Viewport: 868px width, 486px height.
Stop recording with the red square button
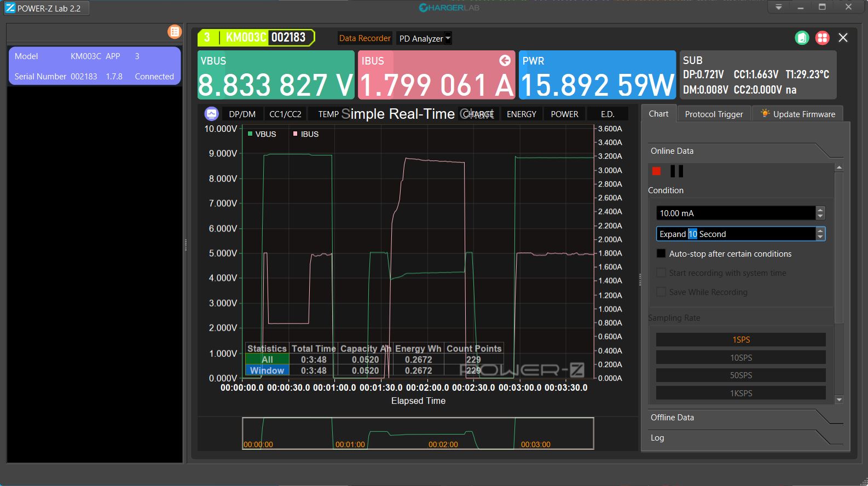click(656, 171)
